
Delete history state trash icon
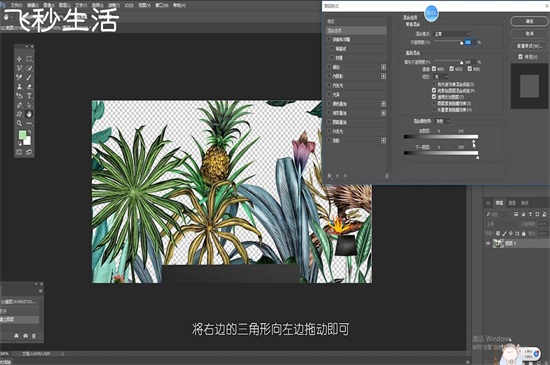point(34,336)
